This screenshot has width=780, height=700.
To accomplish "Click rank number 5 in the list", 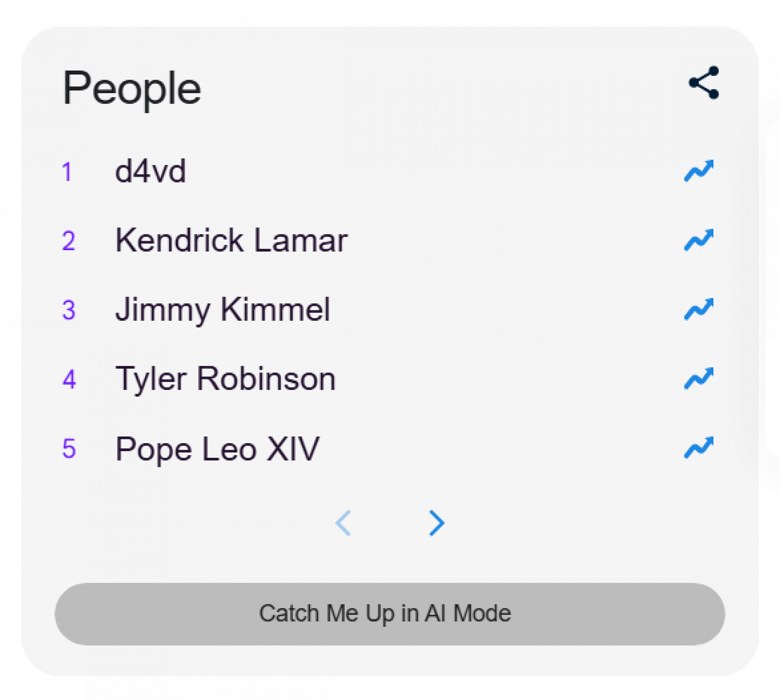I will tap(69, 448).
